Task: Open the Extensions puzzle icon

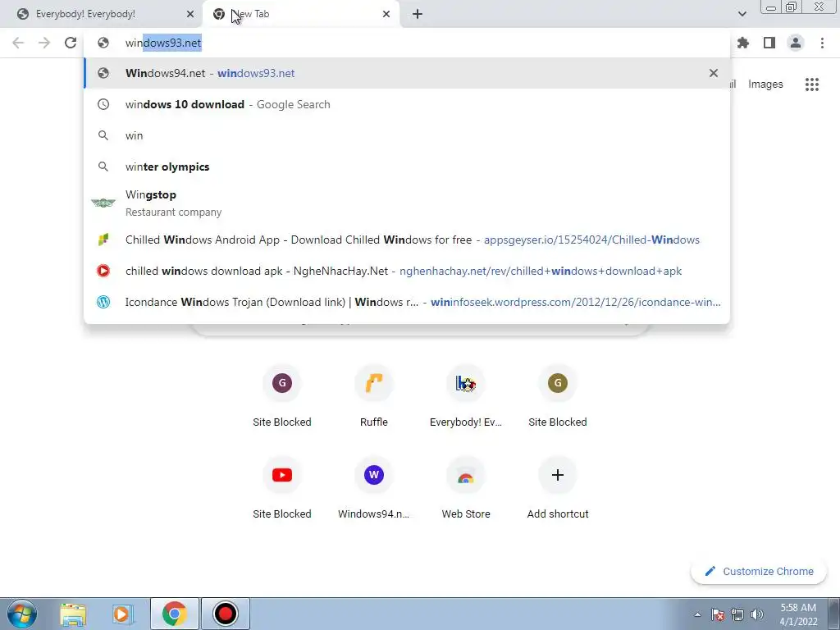Action: click(x=742, y=43)
